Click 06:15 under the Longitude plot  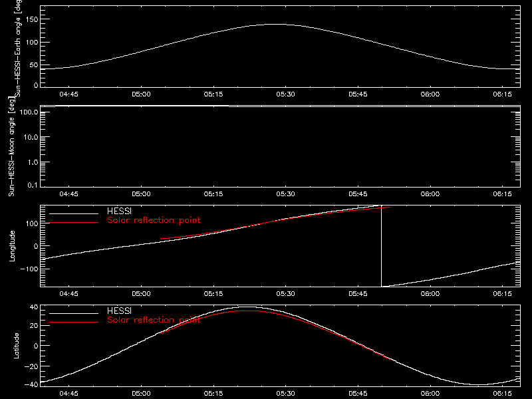pos(503,294)
